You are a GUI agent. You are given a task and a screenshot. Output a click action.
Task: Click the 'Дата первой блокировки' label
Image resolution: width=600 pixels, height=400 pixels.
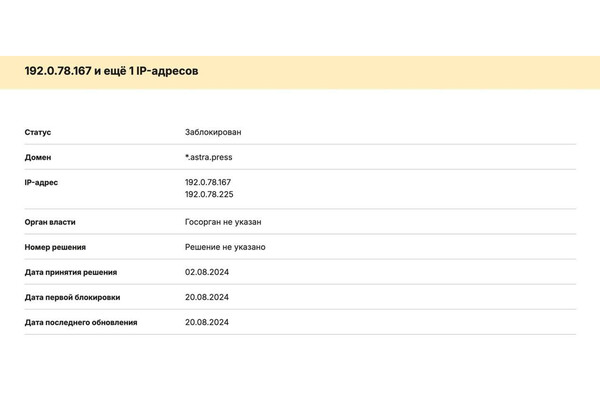click(x=72, y=297)
